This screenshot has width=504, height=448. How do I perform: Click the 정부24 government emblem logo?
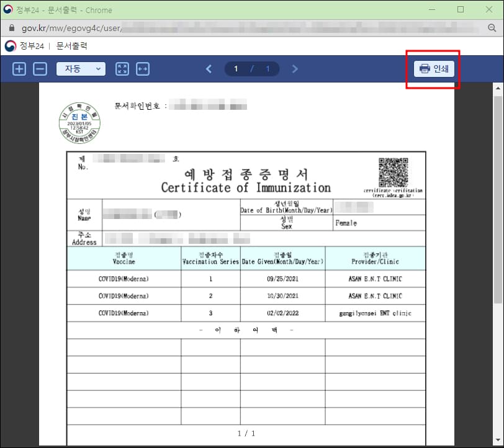11,45
